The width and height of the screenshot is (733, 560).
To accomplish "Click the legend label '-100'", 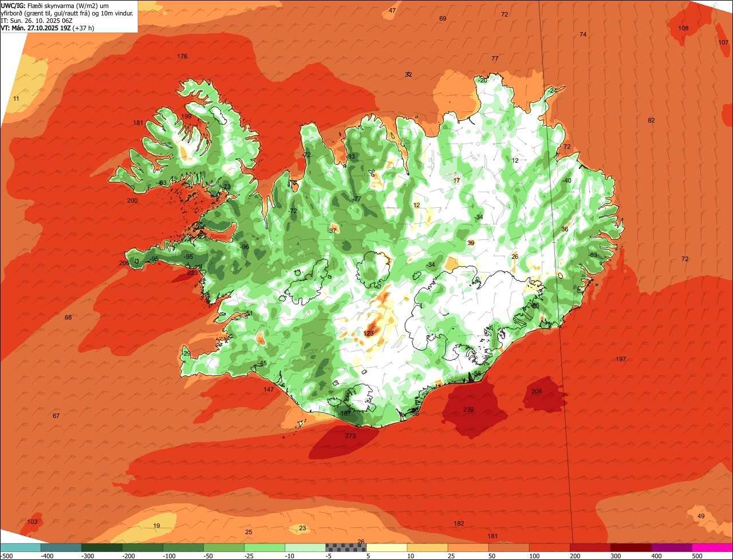I will [170, 556].
